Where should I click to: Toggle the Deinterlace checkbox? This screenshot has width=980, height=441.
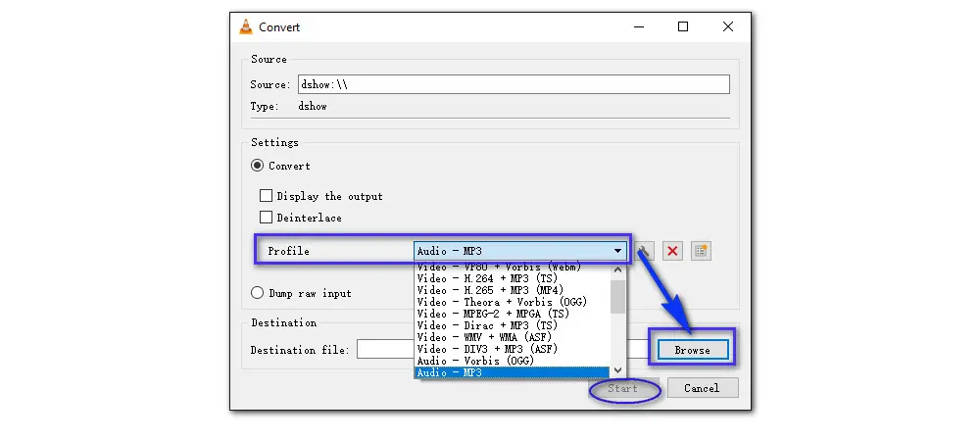pos(266,218)
